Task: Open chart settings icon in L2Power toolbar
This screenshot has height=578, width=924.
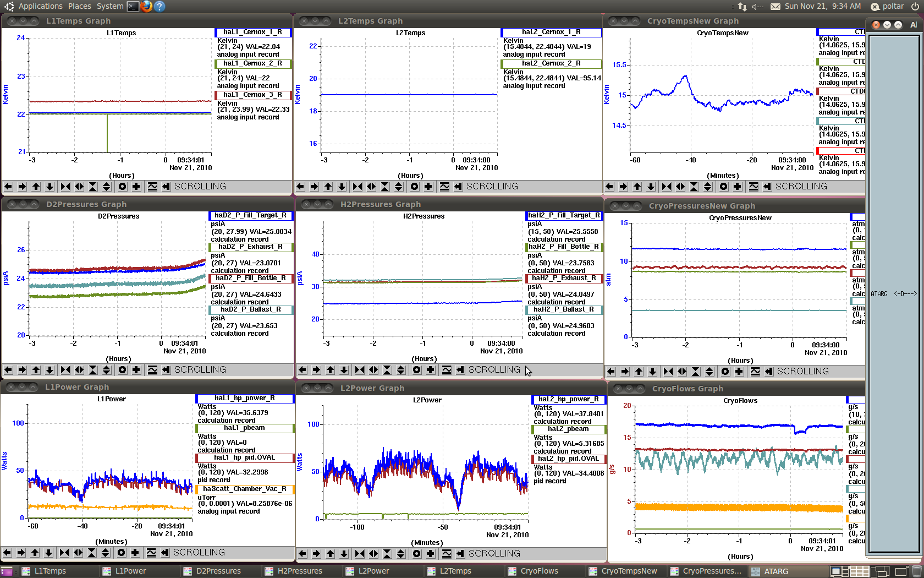Action: [447, 554]
